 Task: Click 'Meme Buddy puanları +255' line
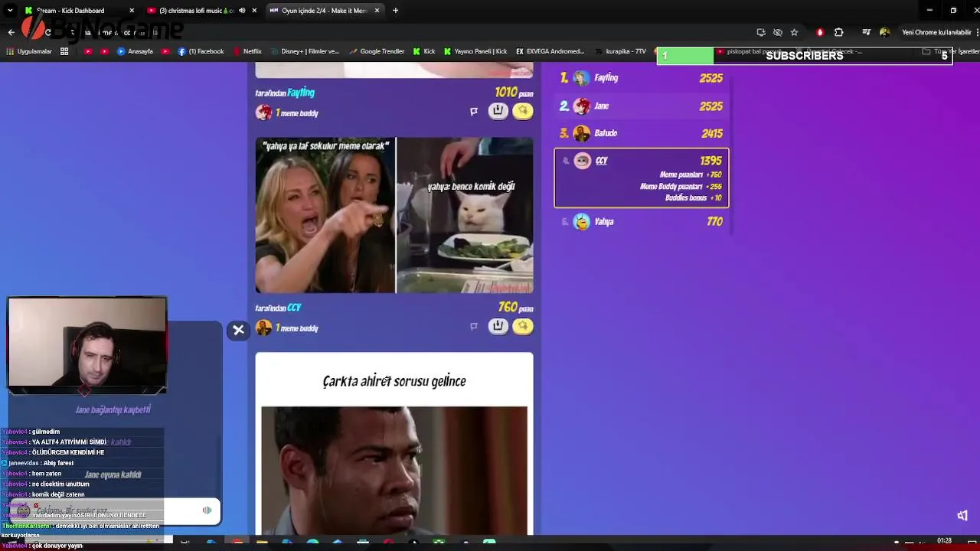point(681,186)
